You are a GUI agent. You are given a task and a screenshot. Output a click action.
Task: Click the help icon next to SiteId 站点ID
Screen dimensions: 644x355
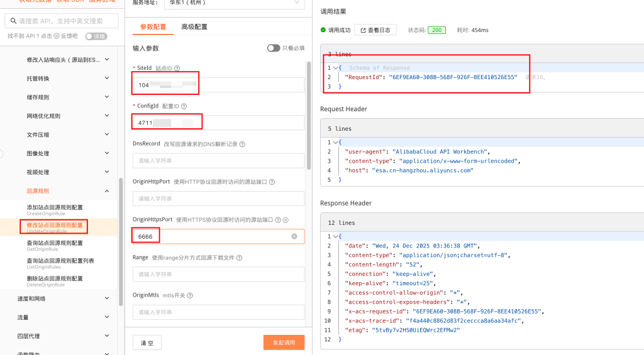click(177, 68)
